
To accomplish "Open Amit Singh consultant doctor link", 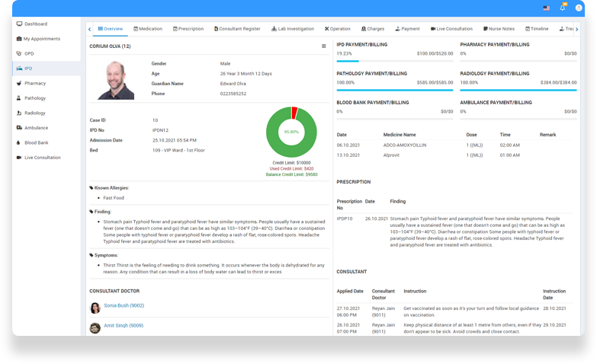I will pyautogui.click(x=124, y=325).
